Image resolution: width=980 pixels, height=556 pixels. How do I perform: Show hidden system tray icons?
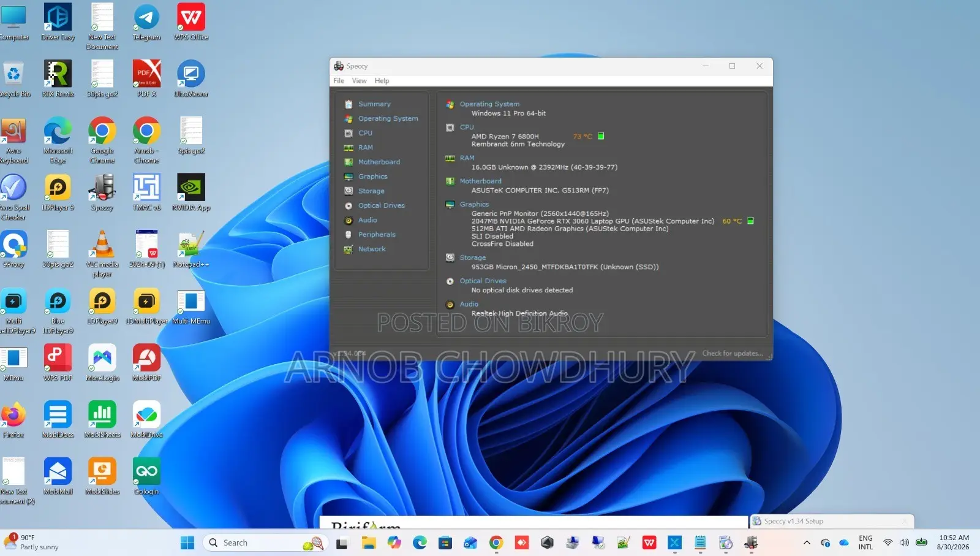click(x=807, y=543)
